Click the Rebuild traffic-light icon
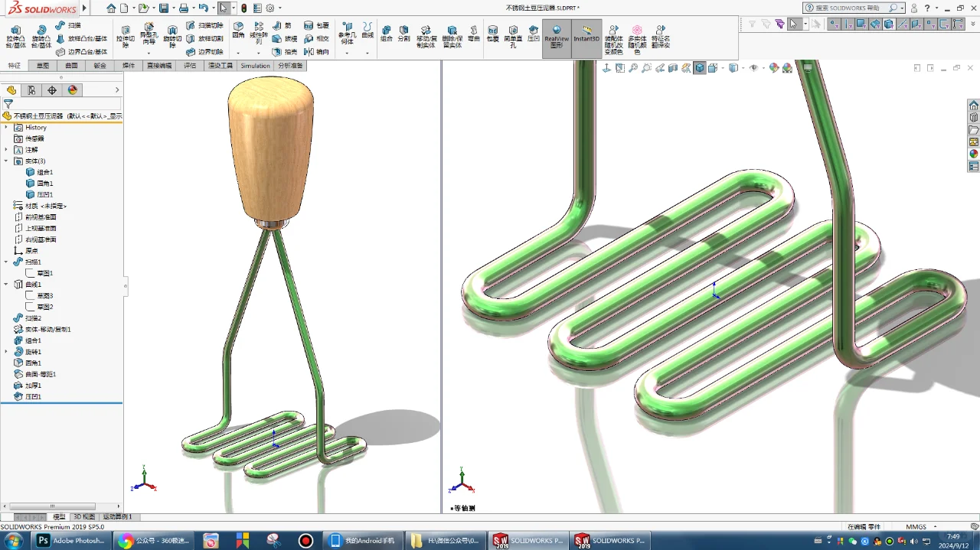 pyautogui.click(x=243, y=8)
